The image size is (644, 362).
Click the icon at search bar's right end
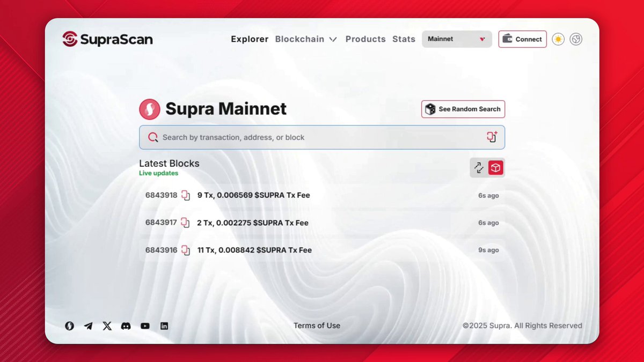(x=492, y=137)
